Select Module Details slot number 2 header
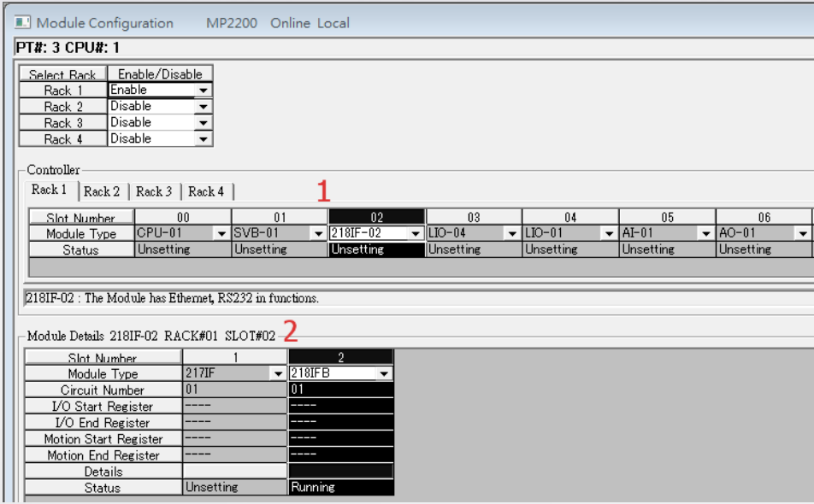The image size is (814, 504). coord(340,357)
